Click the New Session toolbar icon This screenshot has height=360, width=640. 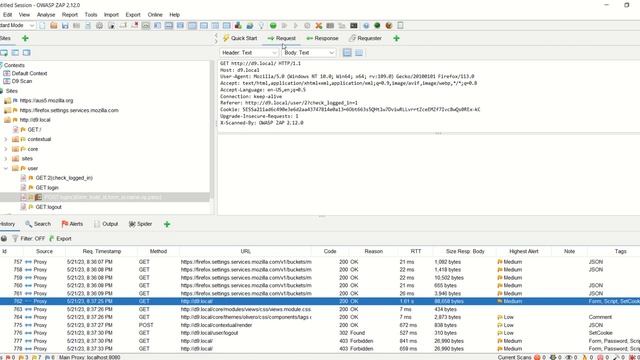click(x=42, y=25)
